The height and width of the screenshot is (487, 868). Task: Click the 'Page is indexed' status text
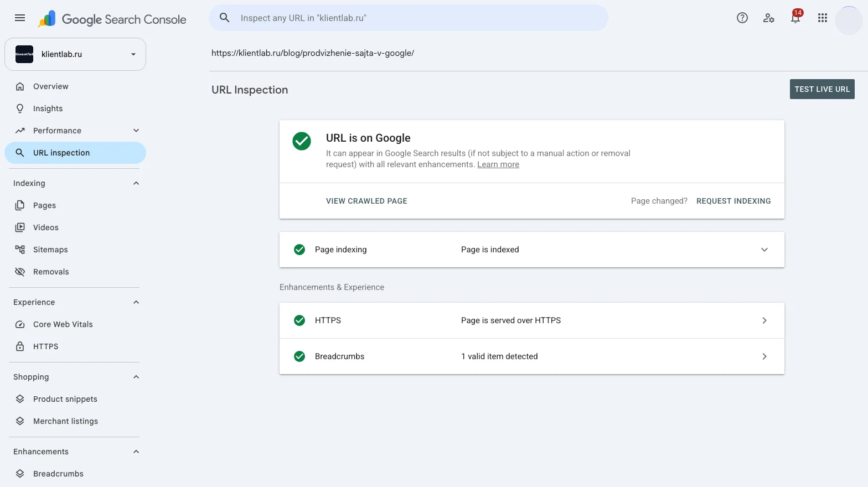(x=490, y=250)
